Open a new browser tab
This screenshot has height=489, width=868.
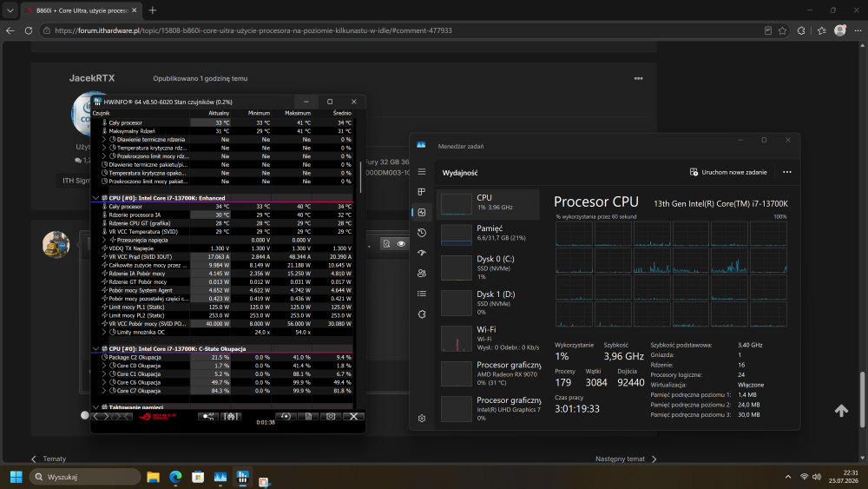coord(153,10)
